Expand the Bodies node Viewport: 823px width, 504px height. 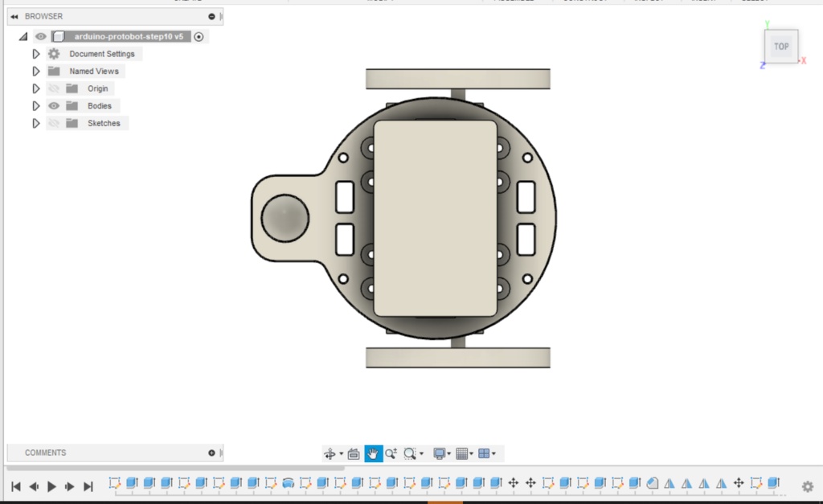[35, 105]
